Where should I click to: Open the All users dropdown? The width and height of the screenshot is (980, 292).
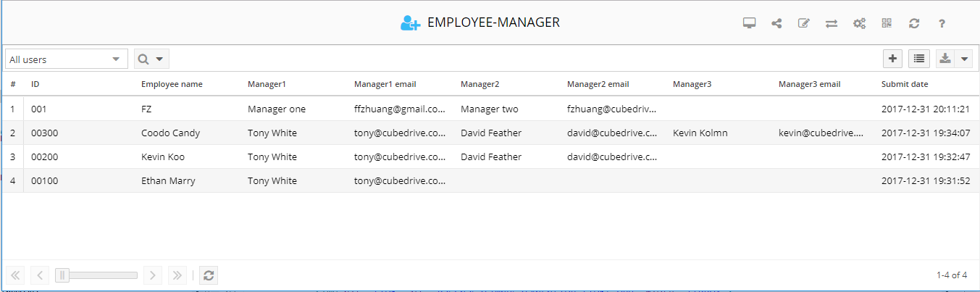[67, 59]
